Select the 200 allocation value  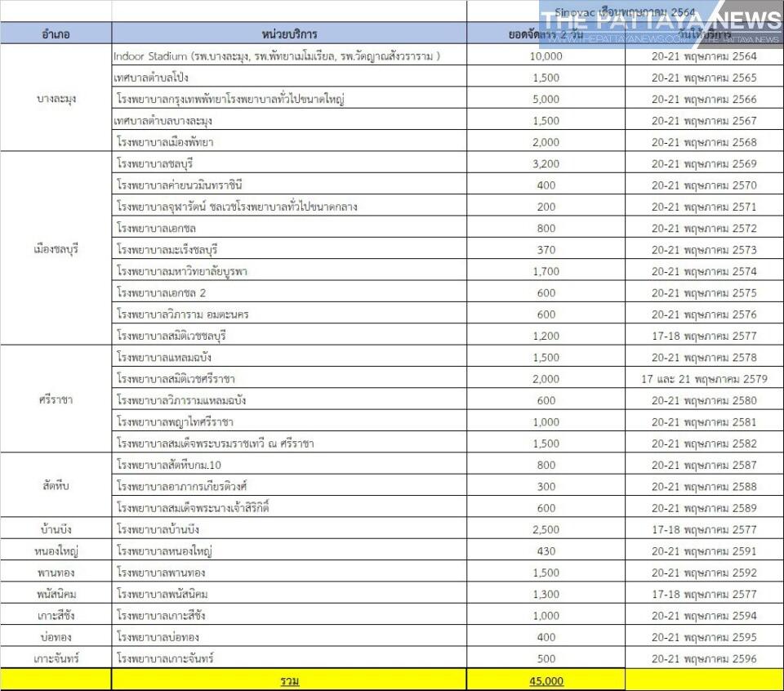546,207
